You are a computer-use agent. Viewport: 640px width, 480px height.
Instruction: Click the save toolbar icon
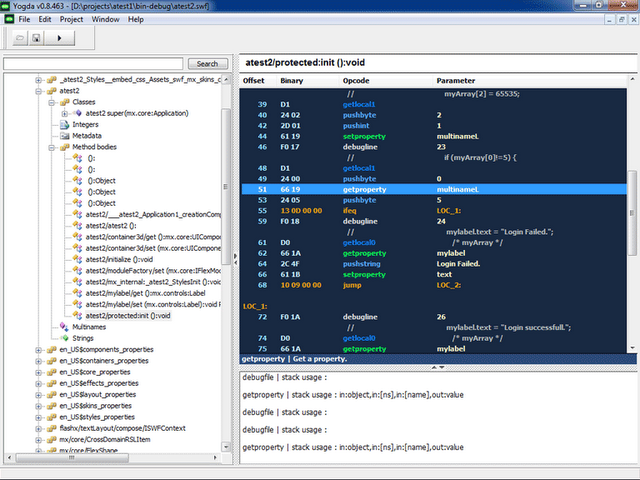pyautogui.click(x=37, y=38)
